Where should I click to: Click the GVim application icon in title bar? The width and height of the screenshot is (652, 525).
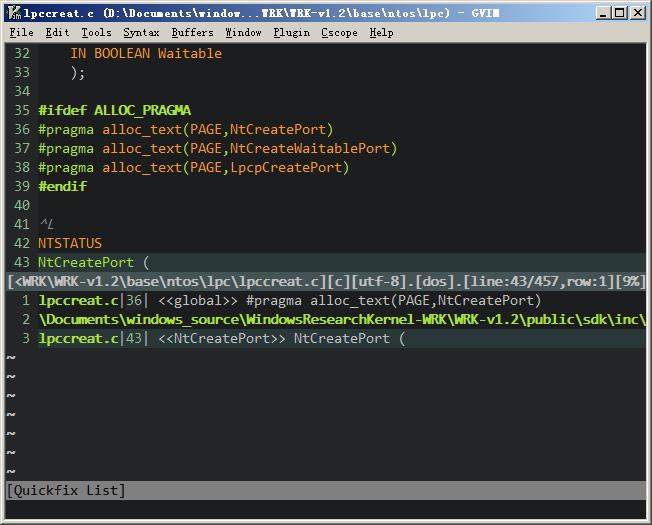point(15,13)
